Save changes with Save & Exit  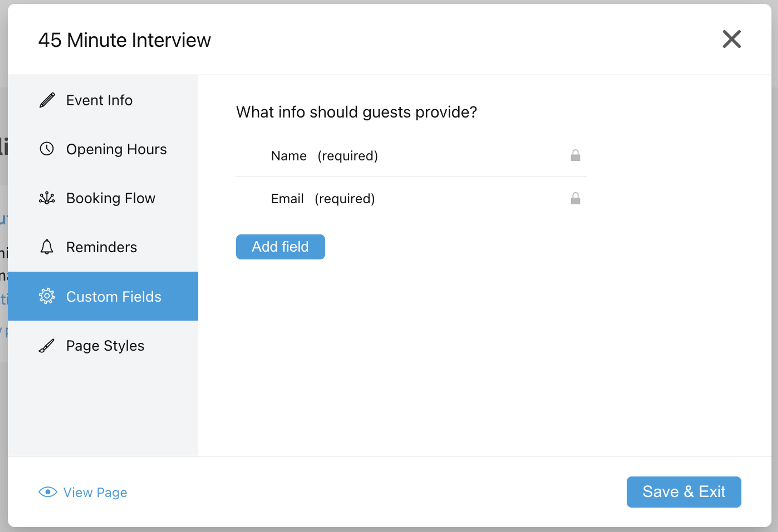tap(684, 492)
